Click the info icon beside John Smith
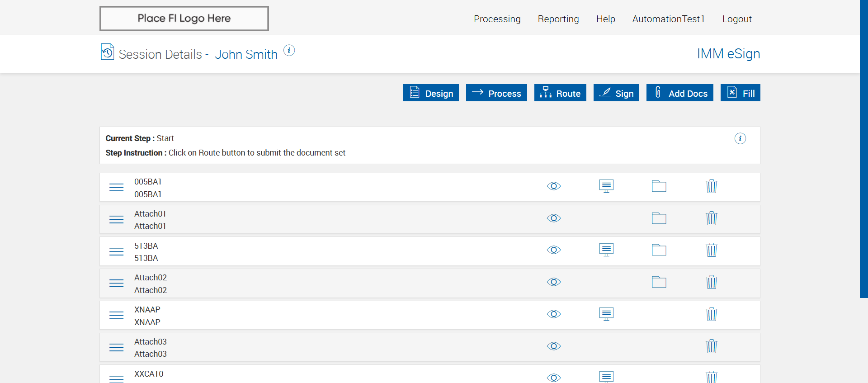868x383 pixels. tap(289, 50)
